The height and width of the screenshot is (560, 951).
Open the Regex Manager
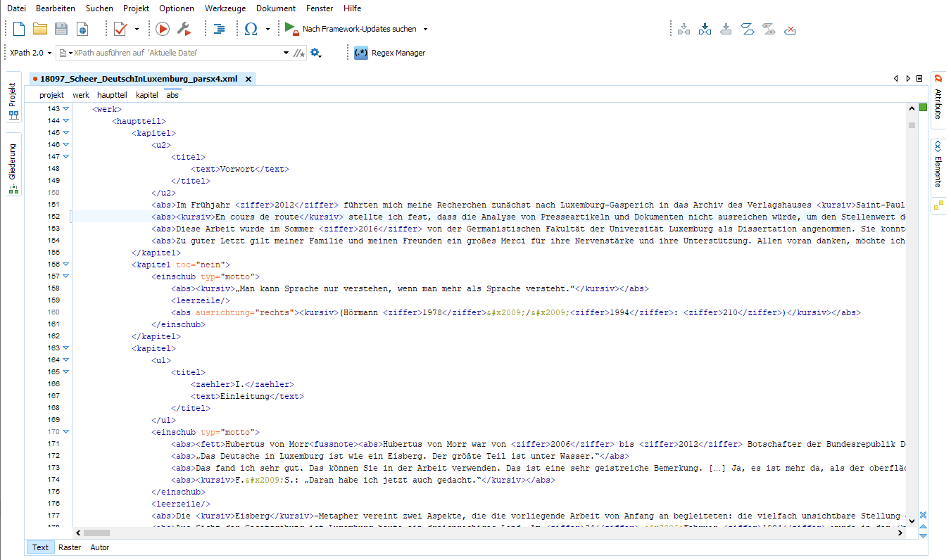click(389, 53)
